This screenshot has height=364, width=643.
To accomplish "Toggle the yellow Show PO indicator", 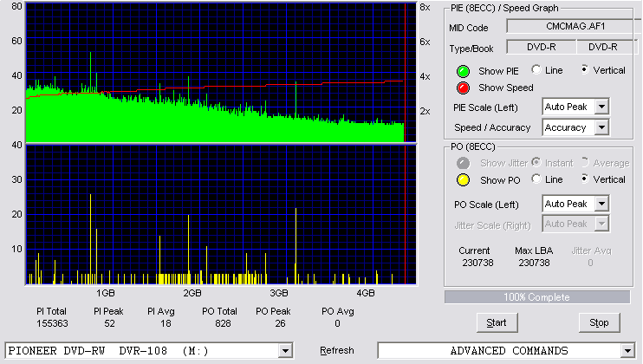I will click(x=463, y=180).
